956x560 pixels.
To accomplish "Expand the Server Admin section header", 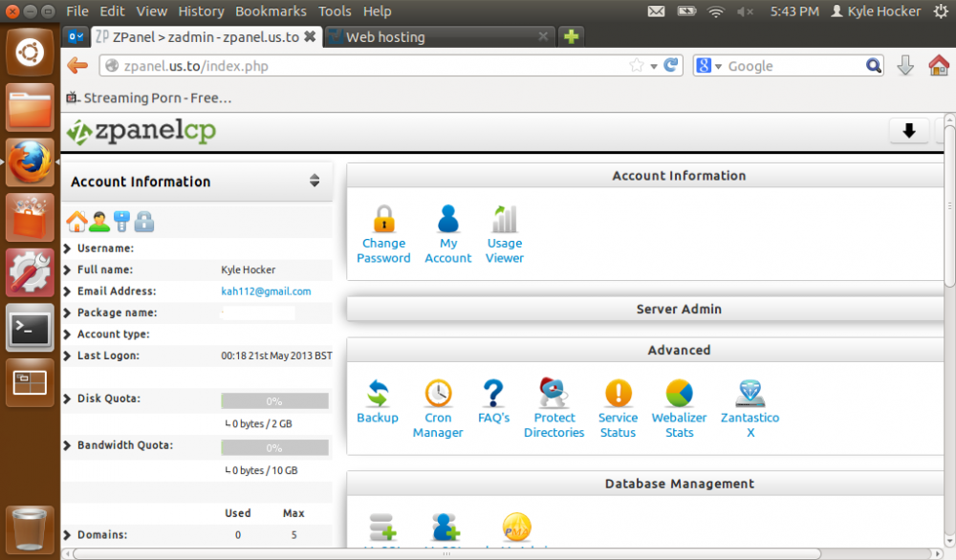I will [x=679, y=310].
